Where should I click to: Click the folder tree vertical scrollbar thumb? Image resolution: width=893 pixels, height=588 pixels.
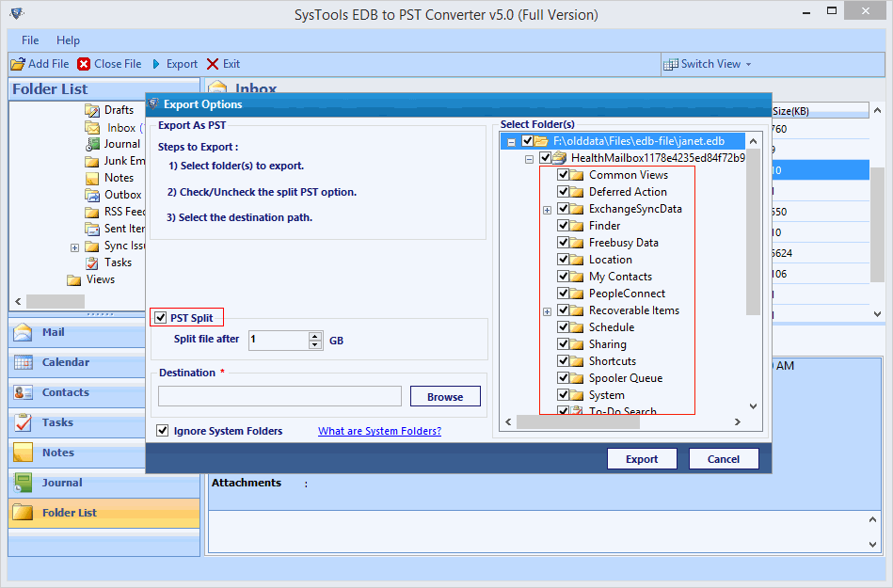point(753,232)
